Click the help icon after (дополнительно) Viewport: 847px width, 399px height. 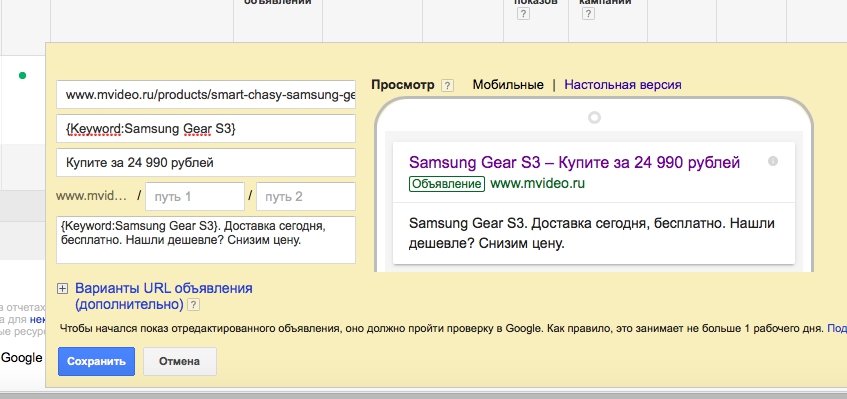(193, 305)
